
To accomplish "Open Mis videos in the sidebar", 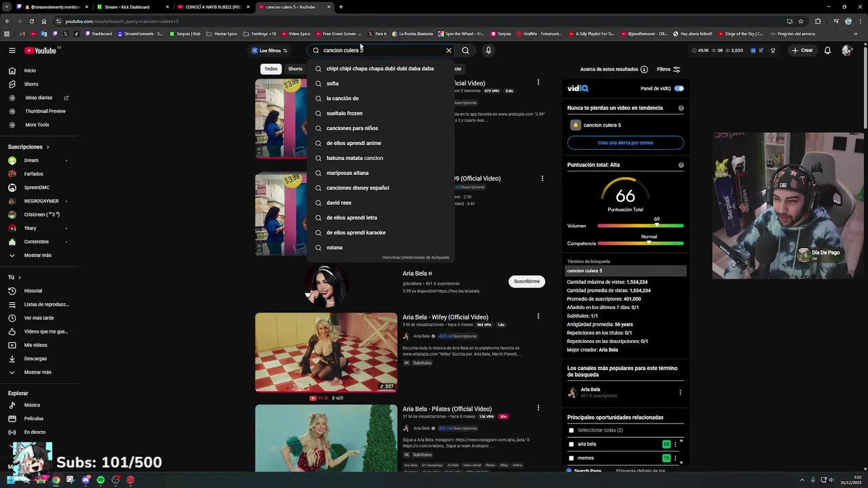I will [x=38, y=345].
